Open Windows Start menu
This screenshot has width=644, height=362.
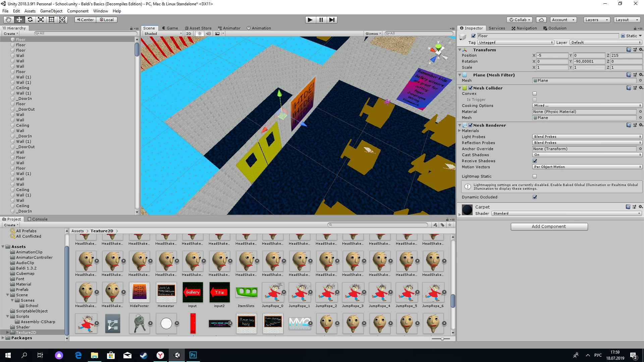pyautogui.click(x=8, y=355)
